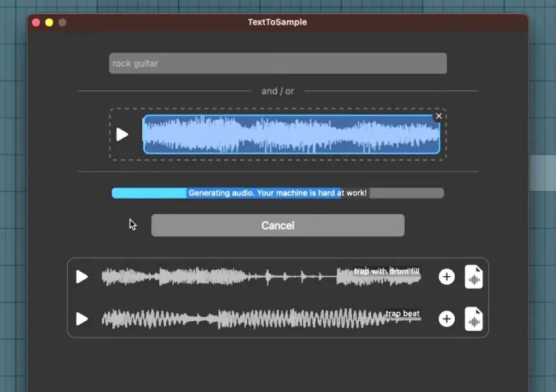The width and height of the screenshot is (556, 392).
Task: Click the 'trap with drum fill' text label
Action: (x=386, y=271)
